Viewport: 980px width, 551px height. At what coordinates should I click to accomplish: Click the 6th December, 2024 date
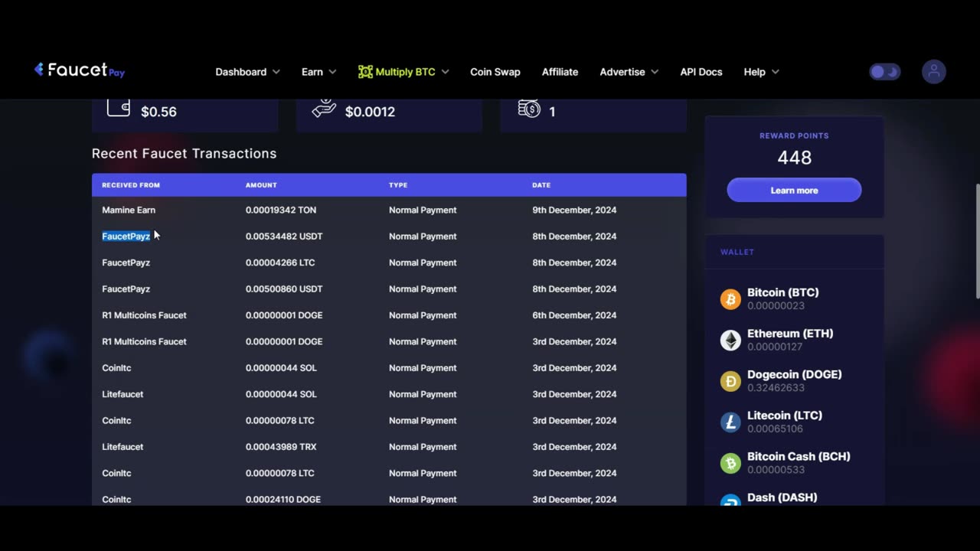coord(574,315)
